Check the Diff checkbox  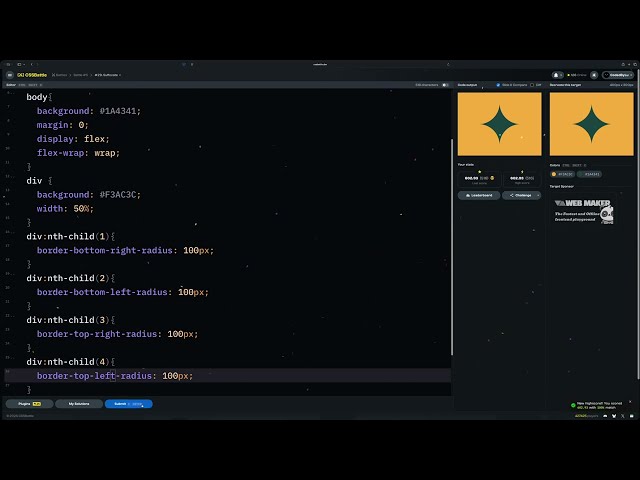(532, 85)
